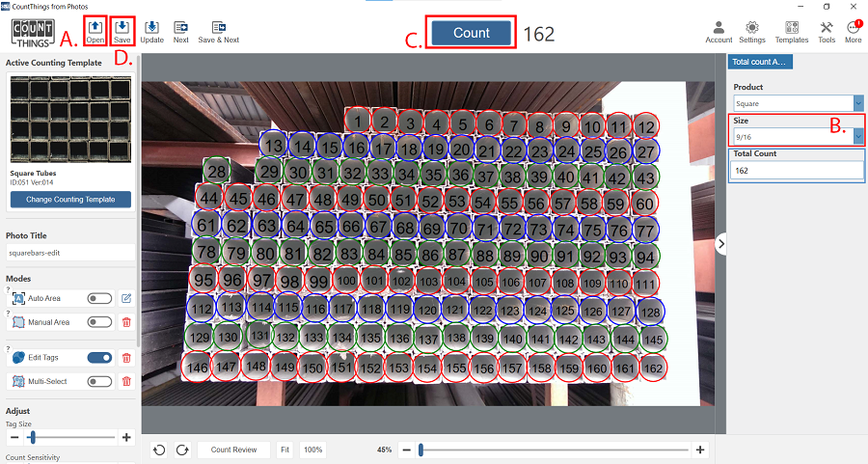The width and height of the screenshot is (868, 464).
Task: Turn on the Manual Area toggle
Action: tap(99, 322)
